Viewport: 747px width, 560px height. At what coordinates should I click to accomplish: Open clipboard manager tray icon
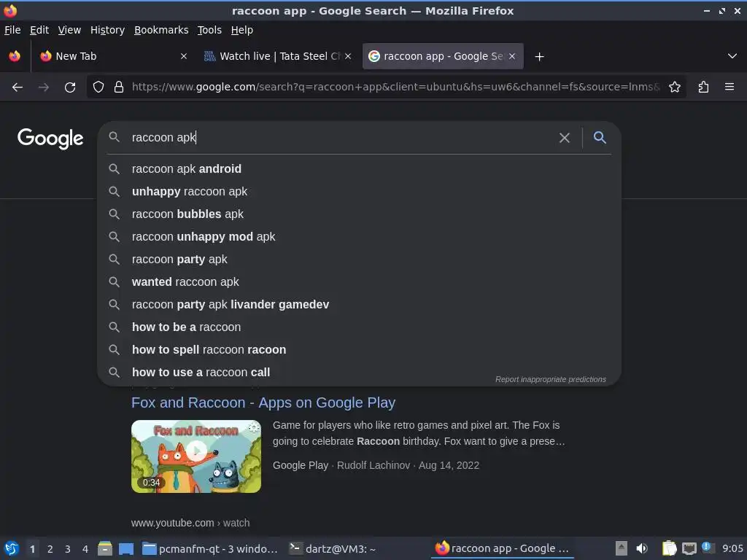(x=670, y=549)
